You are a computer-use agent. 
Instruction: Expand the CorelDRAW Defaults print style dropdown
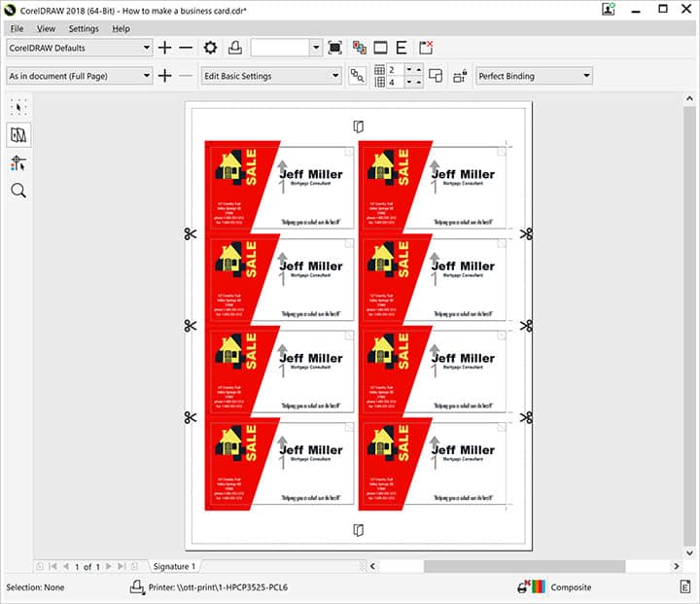pyautogui.click(x=146, y=48)
